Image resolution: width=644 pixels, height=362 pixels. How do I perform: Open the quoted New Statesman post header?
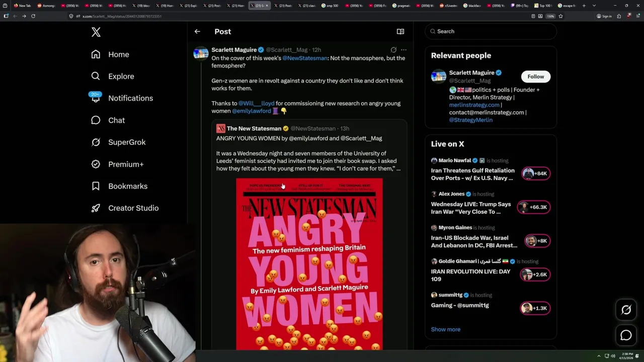tap(283, 129)
